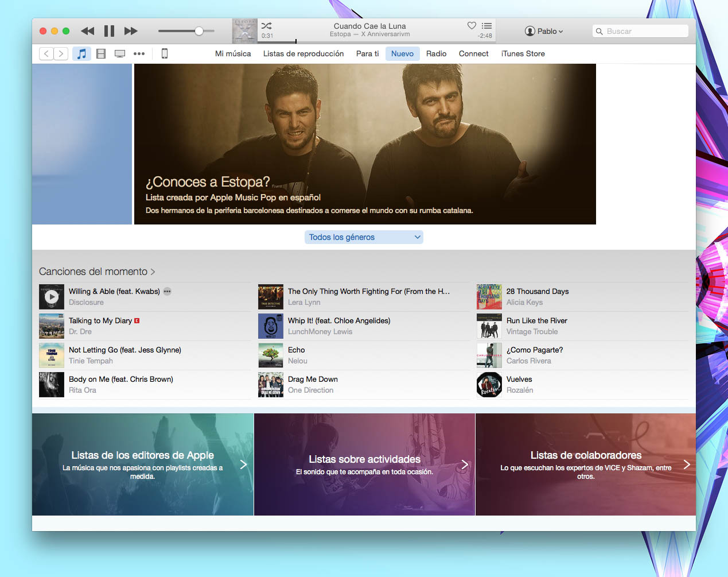Open Listas de los editores de Apple
Image resolution: width=728 pixels, height=577 pixels.
[x=143, y=464]
